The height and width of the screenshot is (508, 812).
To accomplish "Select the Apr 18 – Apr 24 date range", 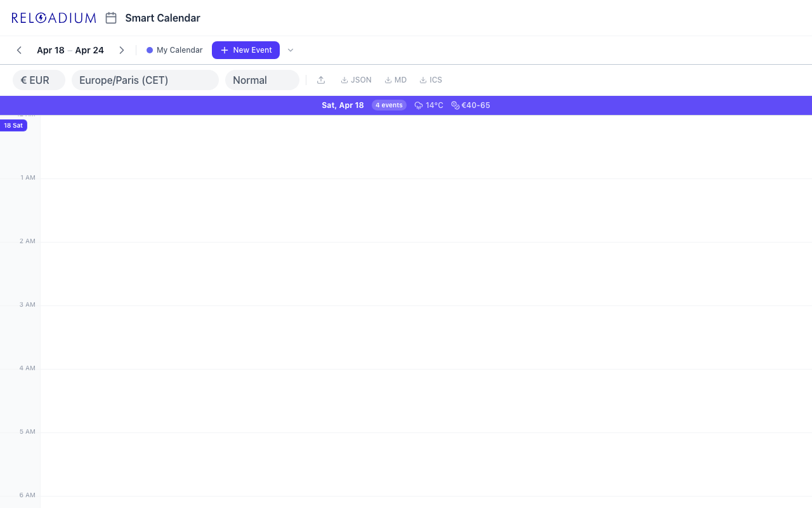I will point(70,50).
